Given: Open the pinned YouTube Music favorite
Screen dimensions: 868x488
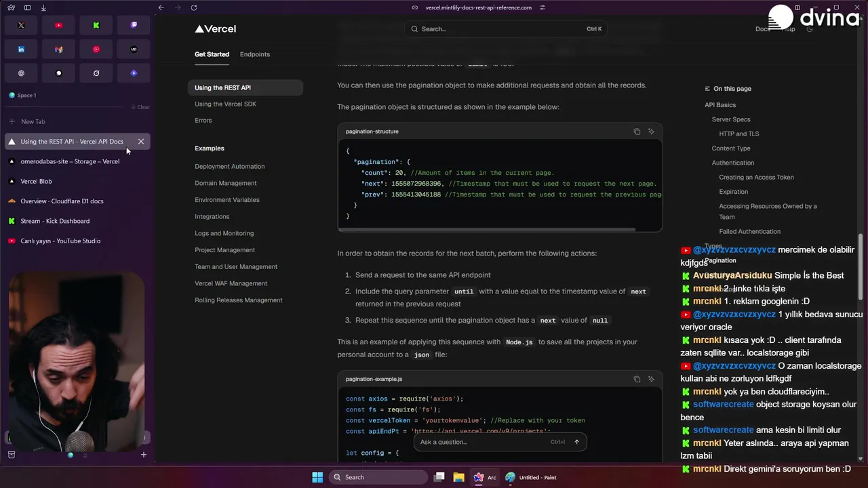Looking at the screenshot, I should [x=96, y=49].
